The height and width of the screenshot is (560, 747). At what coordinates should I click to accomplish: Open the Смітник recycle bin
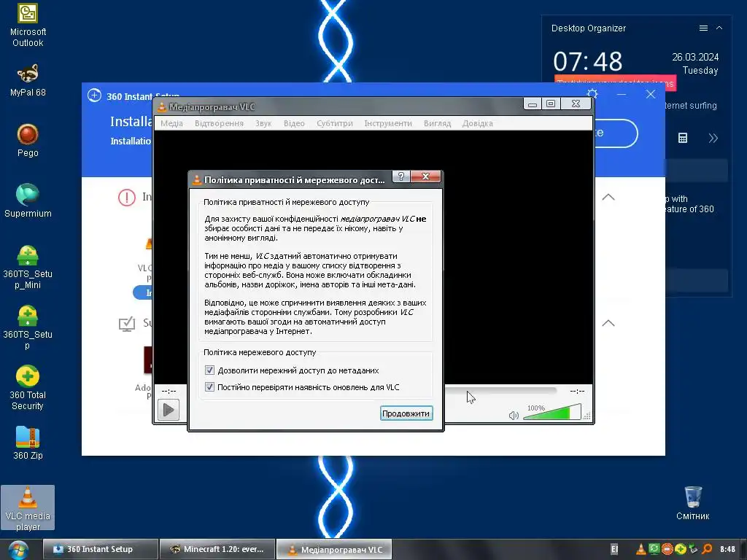pos(693,503)
